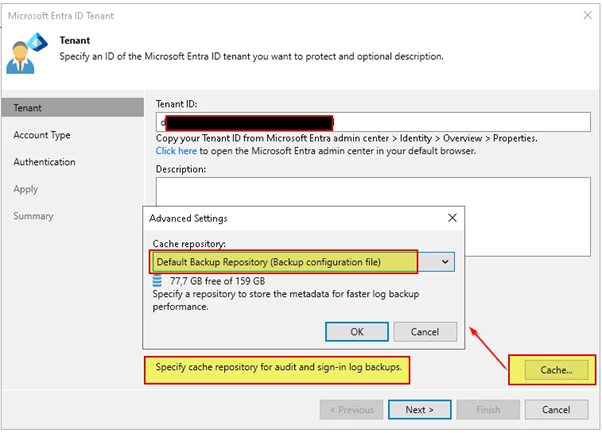The height and width of the screenshot is (433, 602).
Task: Click '77,7 GB free of 159 GB' text
Action: (x=217, y=281)
